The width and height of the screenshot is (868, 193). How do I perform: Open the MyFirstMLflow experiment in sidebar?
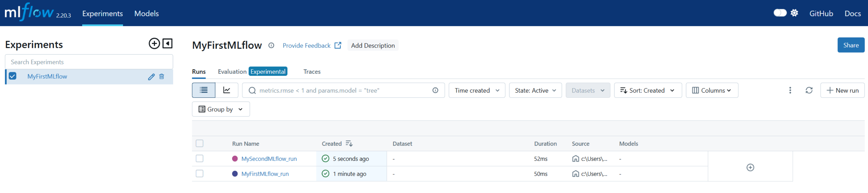pos(47,76)
